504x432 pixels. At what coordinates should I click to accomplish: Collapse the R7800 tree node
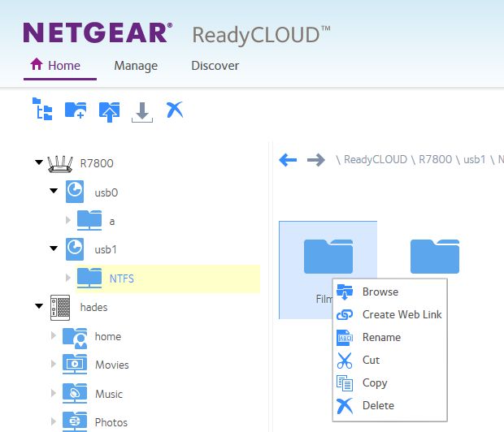(x=39, y=162)
